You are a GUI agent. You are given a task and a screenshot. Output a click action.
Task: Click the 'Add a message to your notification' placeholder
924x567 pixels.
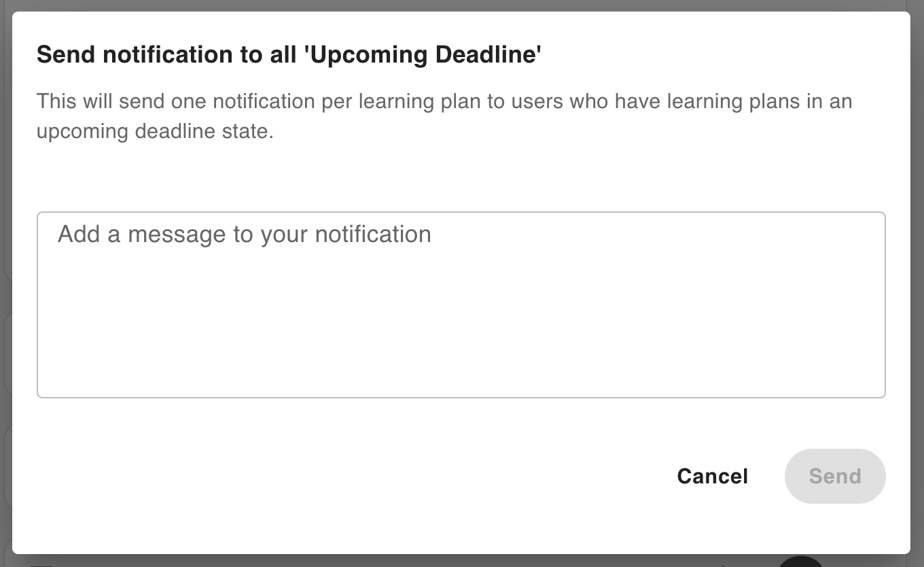tap(245, 235)
